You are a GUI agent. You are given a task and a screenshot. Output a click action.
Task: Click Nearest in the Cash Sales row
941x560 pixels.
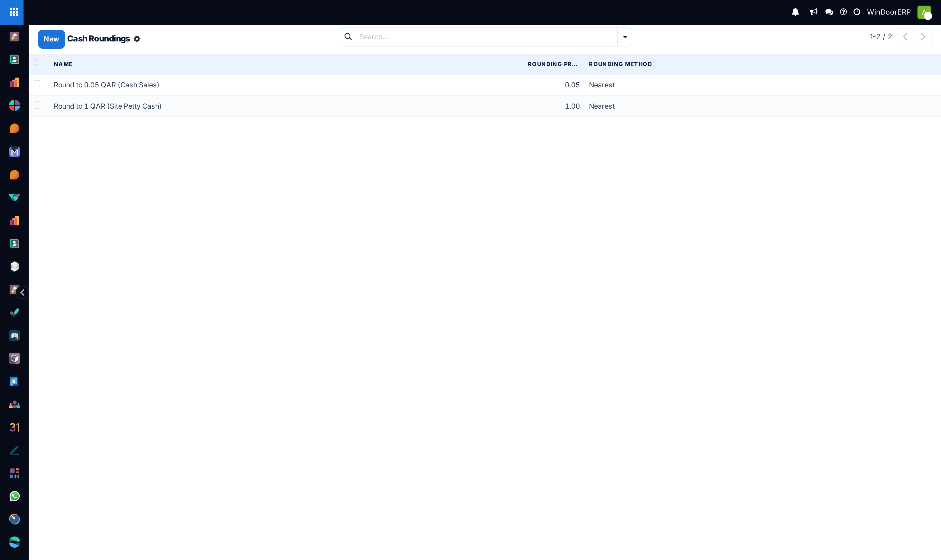pyautogui.click(x=602, y=85)
